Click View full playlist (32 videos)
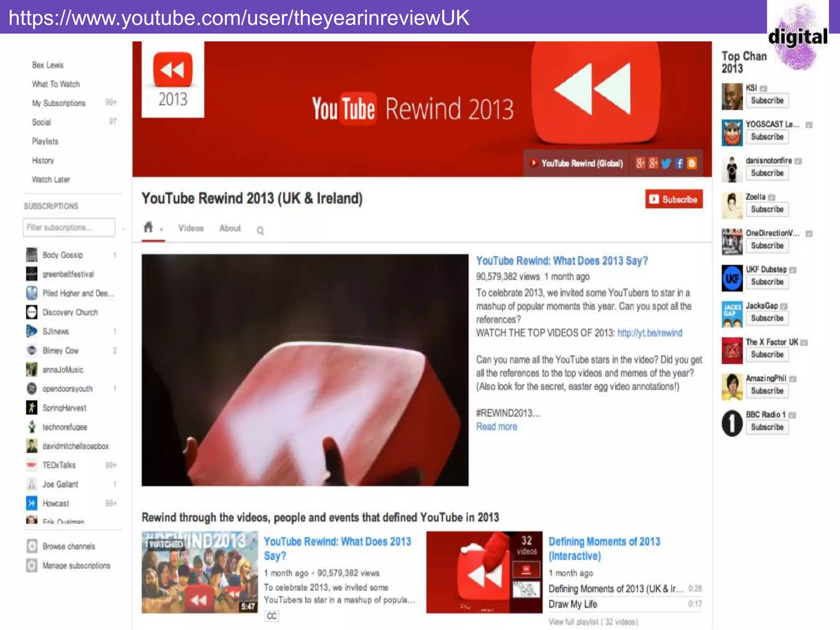This screenshot has height=630, width=840. click(x=593, y=622)
